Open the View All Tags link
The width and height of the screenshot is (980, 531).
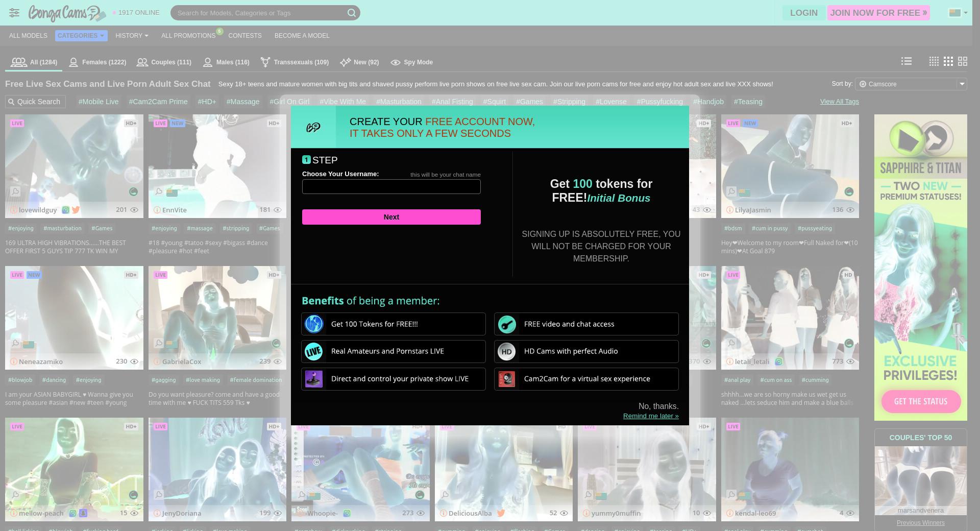tap(840, 102)
